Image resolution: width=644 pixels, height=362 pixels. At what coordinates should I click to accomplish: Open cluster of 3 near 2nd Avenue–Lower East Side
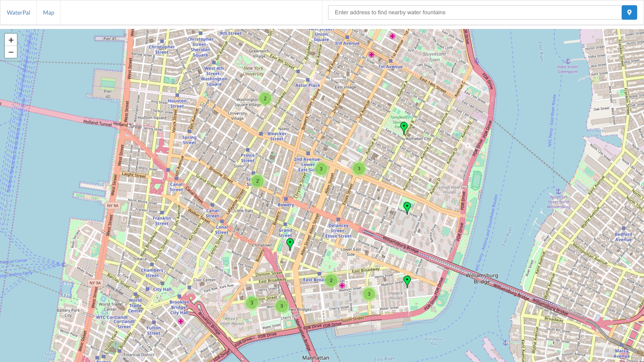pyautogui.click(x=321, y=169)
